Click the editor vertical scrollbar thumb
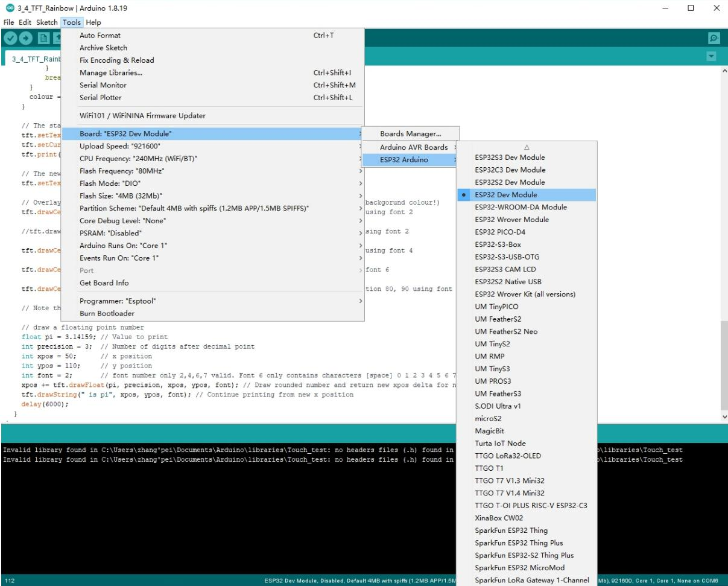 (x=724, y=365)
